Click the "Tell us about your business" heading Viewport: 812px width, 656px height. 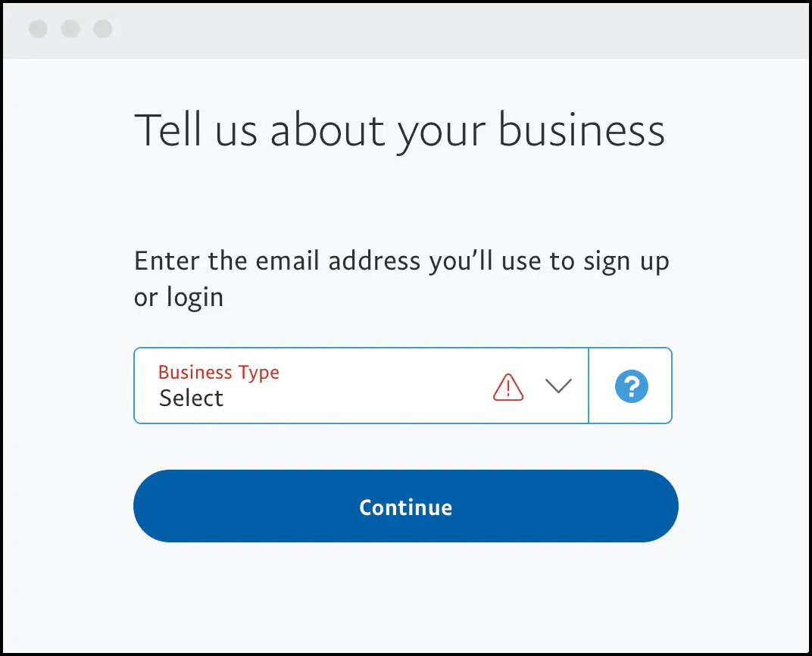(x=399, y=132)
